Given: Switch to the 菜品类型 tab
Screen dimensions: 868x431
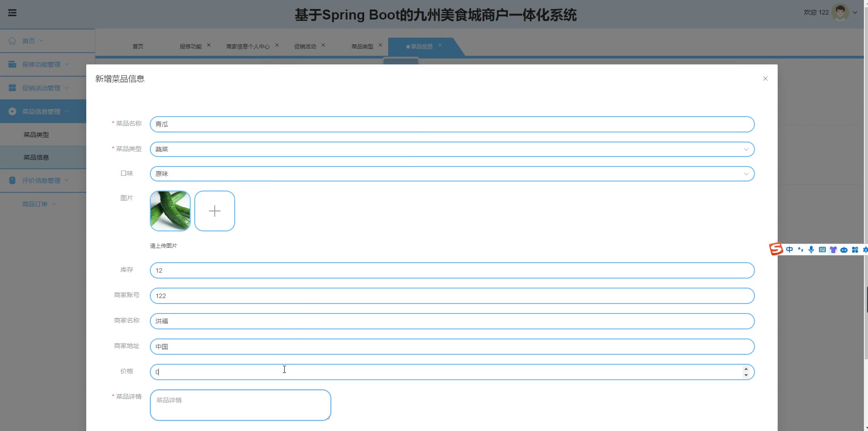Looking at the screenshot, I should tap(362, 46).
